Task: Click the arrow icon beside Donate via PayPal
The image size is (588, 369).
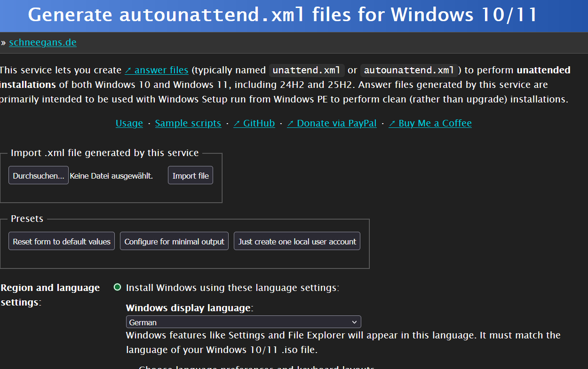Action: click(x=291, y=124)
